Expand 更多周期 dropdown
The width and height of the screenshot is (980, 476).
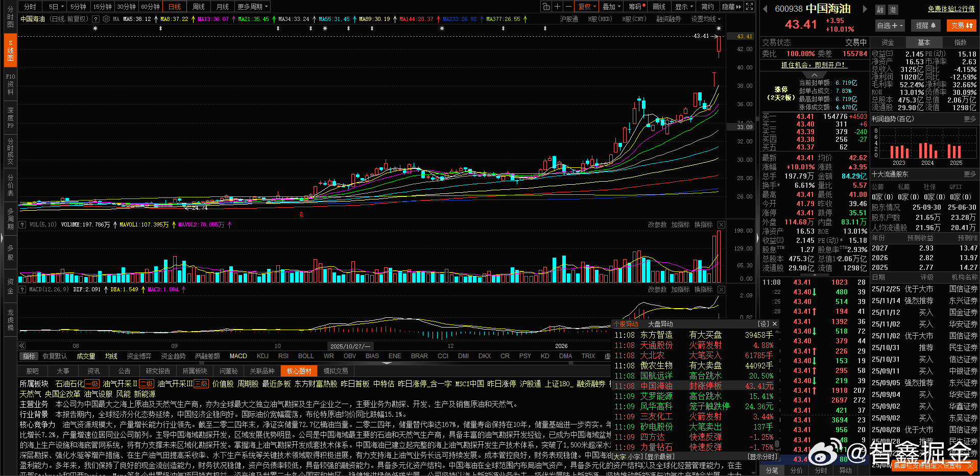(x=252, y=7)
